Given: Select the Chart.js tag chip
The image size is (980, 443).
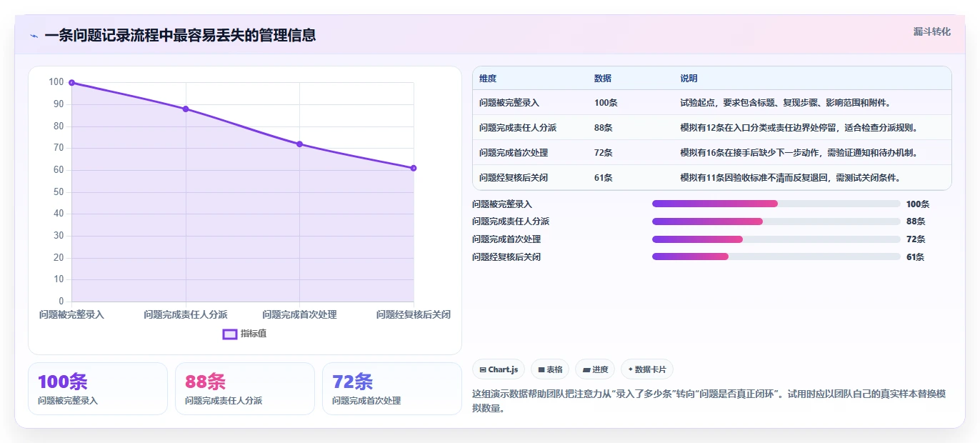Looking at the screenshot, I should coord(499,369).
